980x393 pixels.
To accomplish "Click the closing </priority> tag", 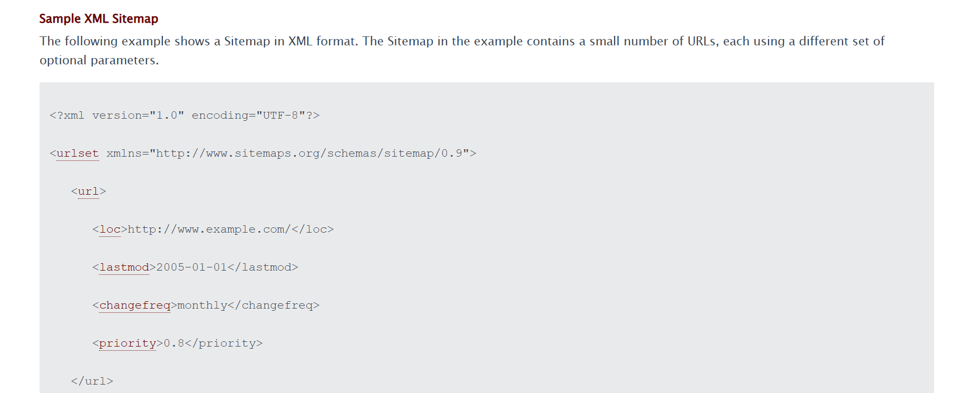I will pyautogui.click(x=224, y=343).
